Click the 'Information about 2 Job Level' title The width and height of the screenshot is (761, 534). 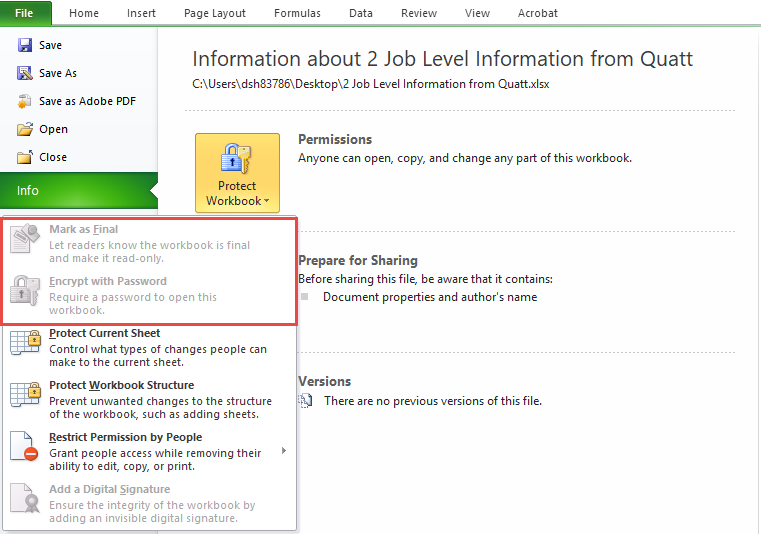click(x=443, y=59)
